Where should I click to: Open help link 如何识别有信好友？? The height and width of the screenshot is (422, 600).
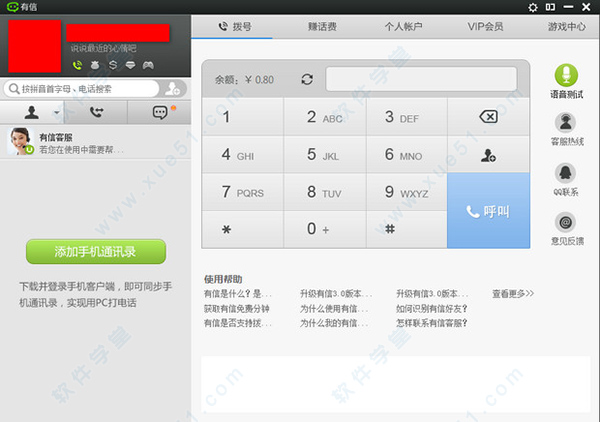(x=432, y=308)
